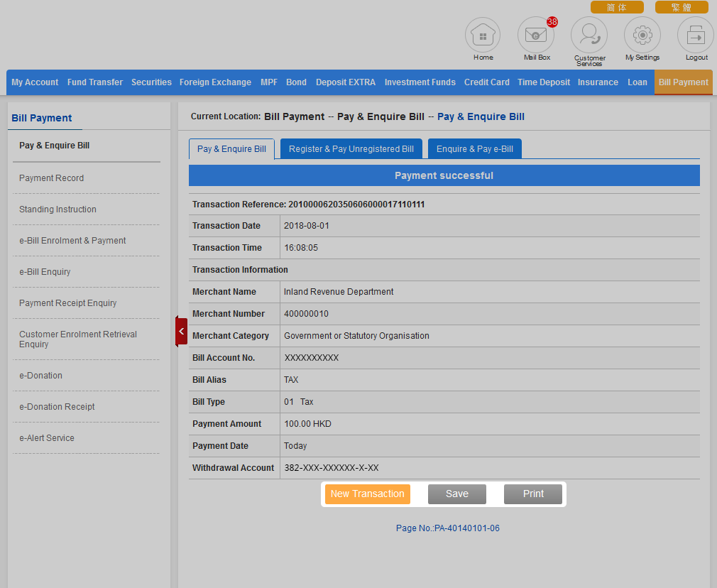
Task: Save the payment receipt
Action: tap(456, 494)
